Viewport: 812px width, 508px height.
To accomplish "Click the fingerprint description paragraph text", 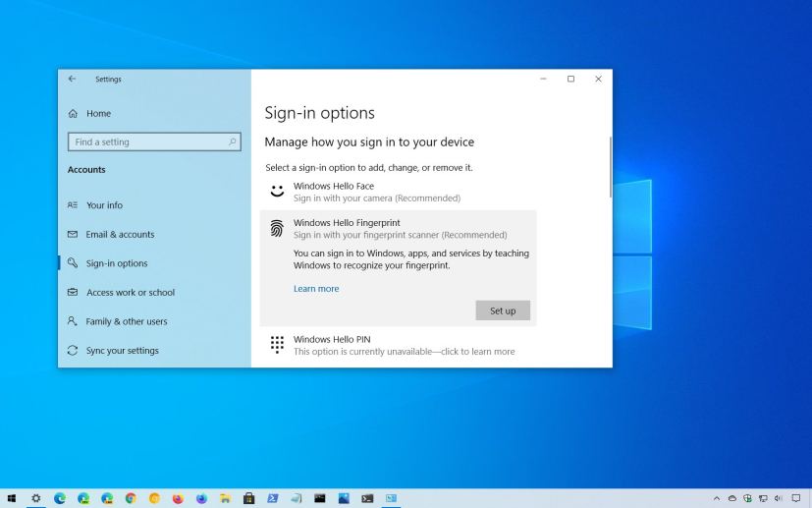I will point(411,259).
